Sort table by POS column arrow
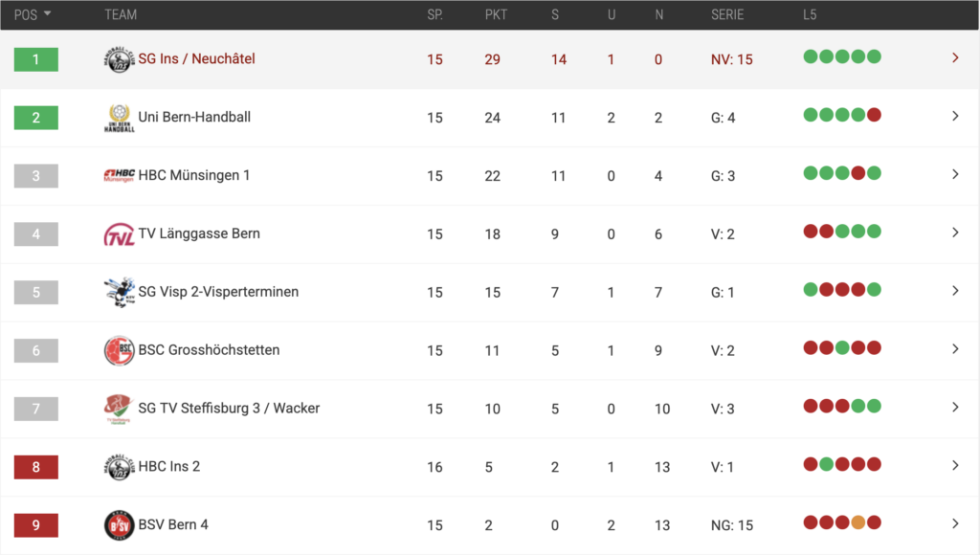This screenshot has height=555, width=980. [x=48, y=15]
